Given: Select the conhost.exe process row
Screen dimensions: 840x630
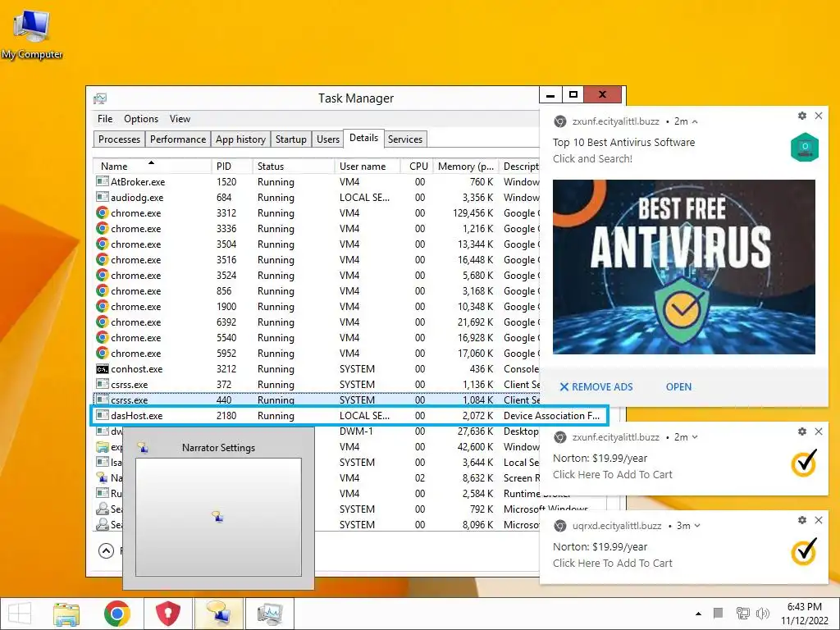Looking at the screenshot, I should [317, 369].
